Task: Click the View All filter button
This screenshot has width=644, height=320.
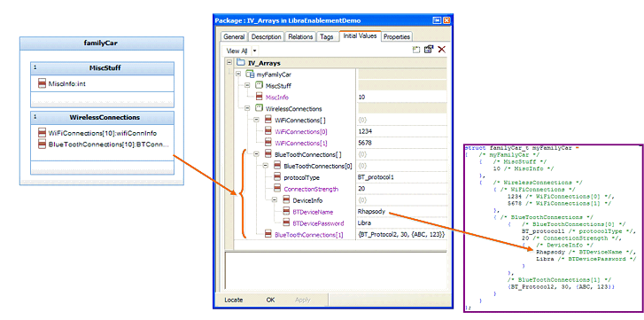Action: (x=237, y=51)
